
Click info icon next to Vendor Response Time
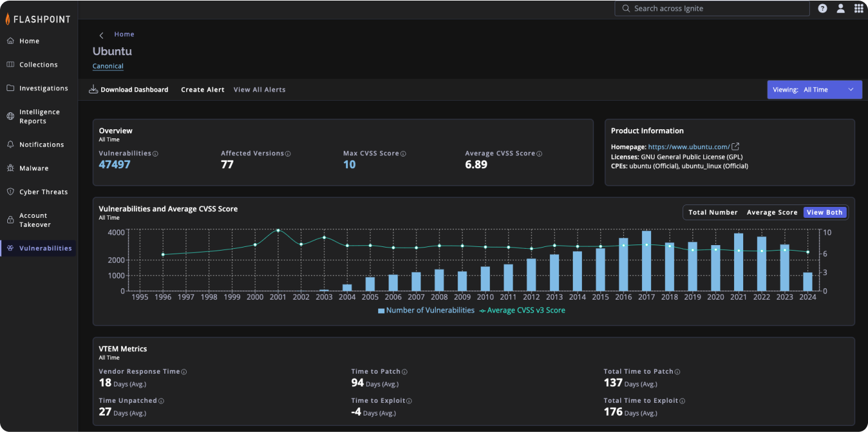point(184,372)
